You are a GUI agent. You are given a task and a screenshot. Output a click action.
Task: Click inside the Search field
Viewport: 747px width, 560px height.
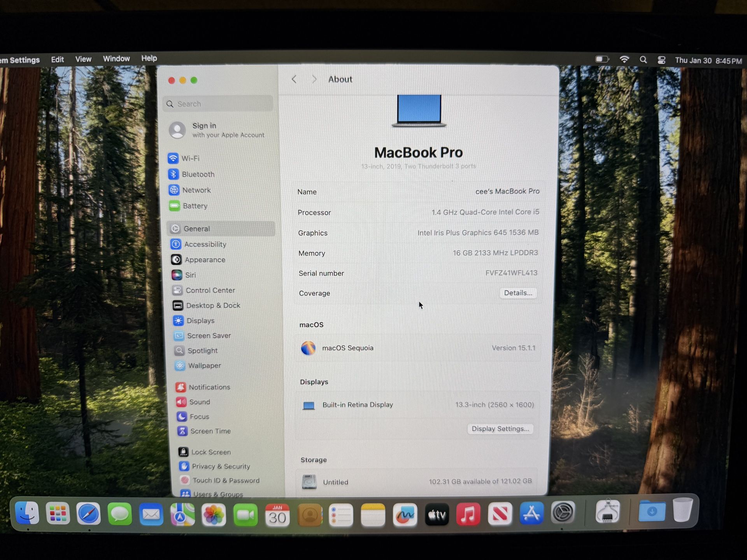pyautogui.click(x=218, y=104)
